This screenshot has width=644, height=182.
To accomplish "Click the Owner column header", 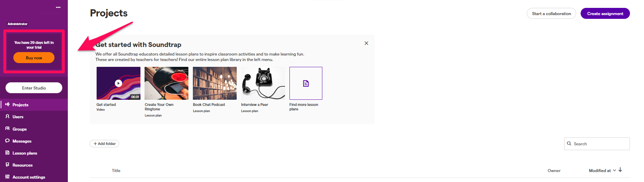I will (x=554, y=170).
